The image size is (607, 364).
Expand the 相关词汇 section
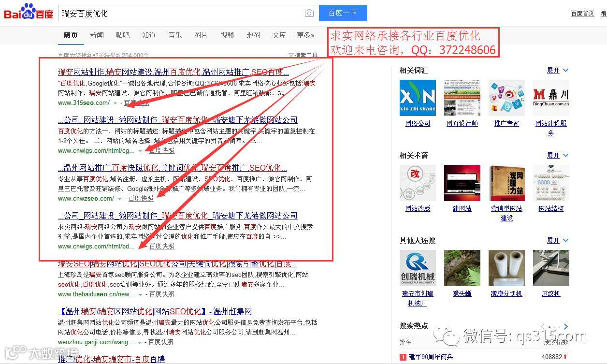pos(558,71)
